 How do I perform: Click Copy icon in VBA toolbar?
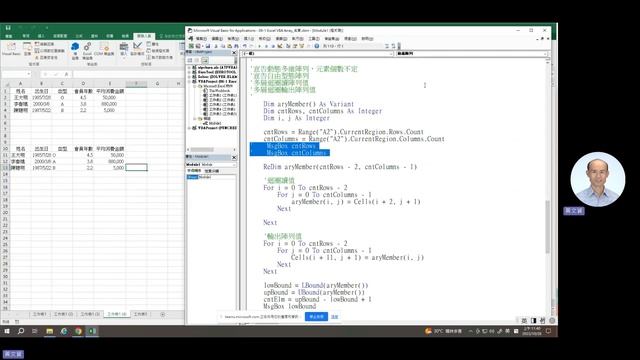pos(222,46)
